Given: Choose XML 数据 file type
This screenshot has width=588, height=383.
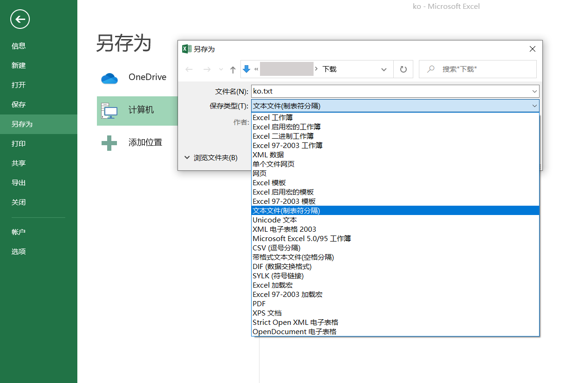Looking at the screenshot, I should 395,155.
